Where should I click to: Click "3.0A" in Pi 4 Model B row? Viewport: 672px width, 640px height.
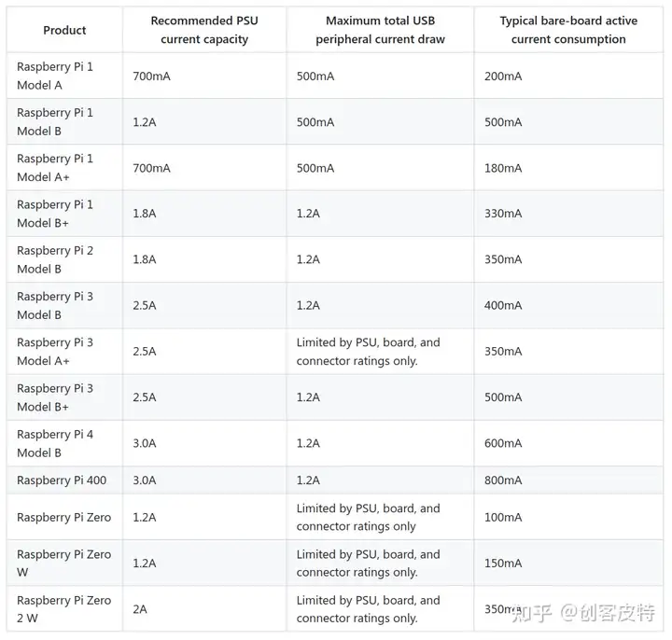pyautogui.click(x=145, y=443)
